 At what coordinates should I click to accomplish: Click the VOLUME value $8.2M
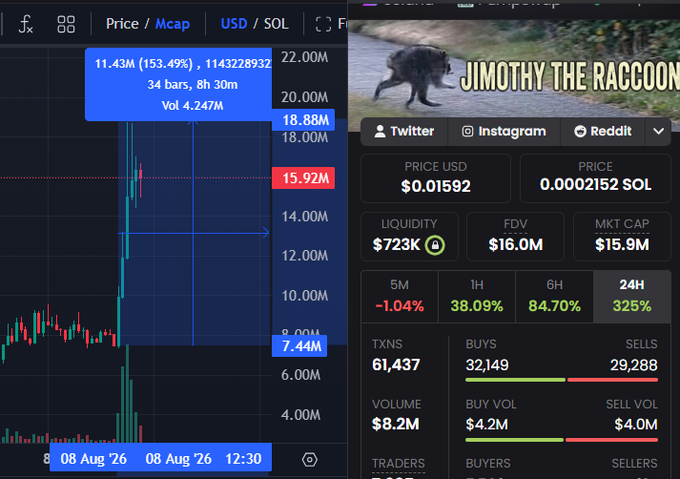click(396, 424)
